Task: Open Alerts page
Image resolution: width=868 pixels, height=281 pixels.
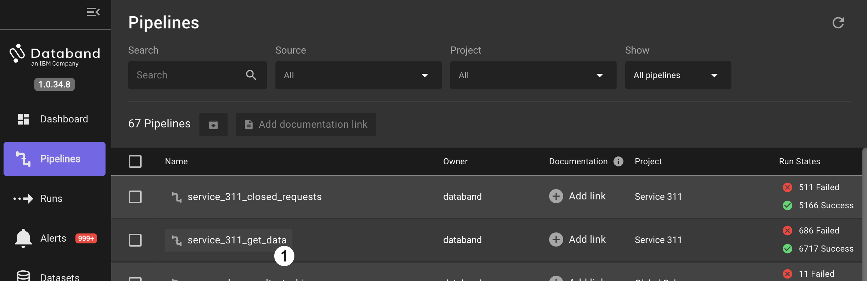Action: [x=55, y=238]
